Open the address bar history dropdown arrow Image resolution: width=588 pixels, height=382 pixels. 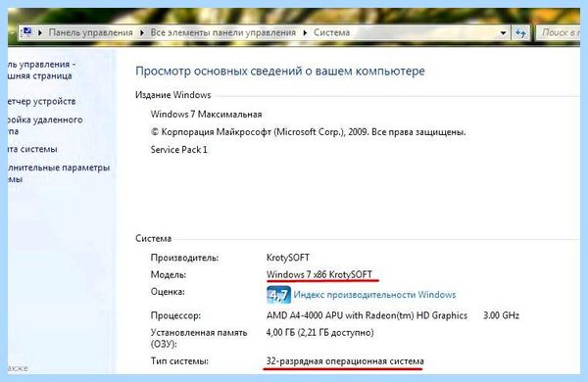coord(504,33)
